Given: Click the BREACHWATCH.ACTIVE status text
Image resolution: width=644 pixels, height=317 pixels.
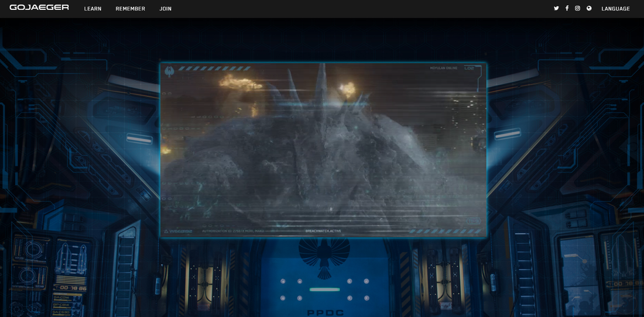Looking at the screenshot, I should coord(323,231).
